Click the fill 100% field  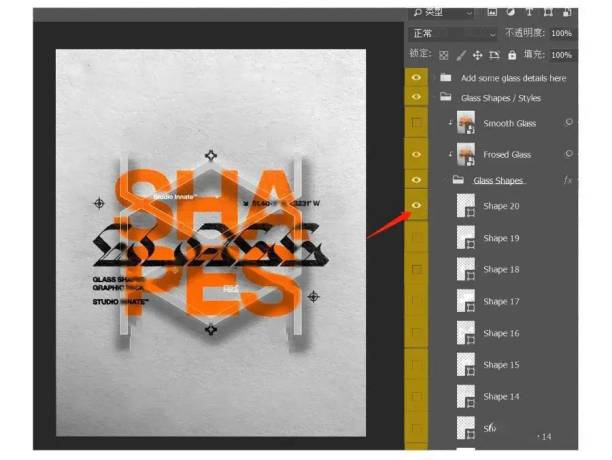561,55
